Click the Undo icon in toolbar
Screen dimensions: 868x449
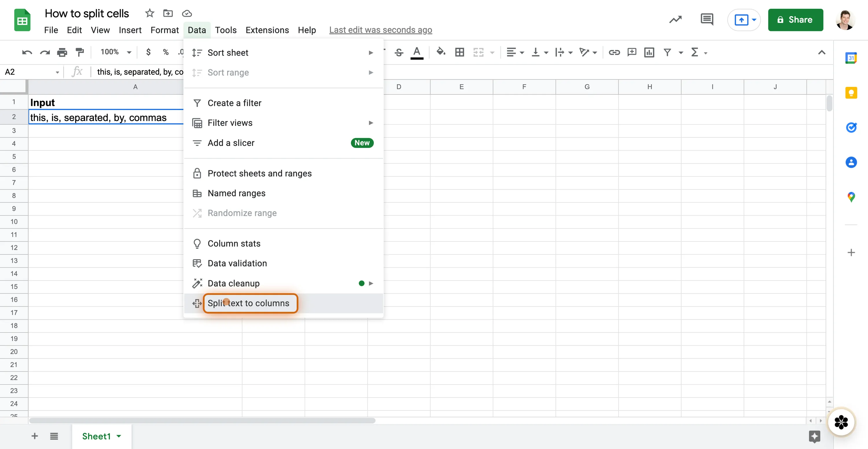tap(27, 52)
